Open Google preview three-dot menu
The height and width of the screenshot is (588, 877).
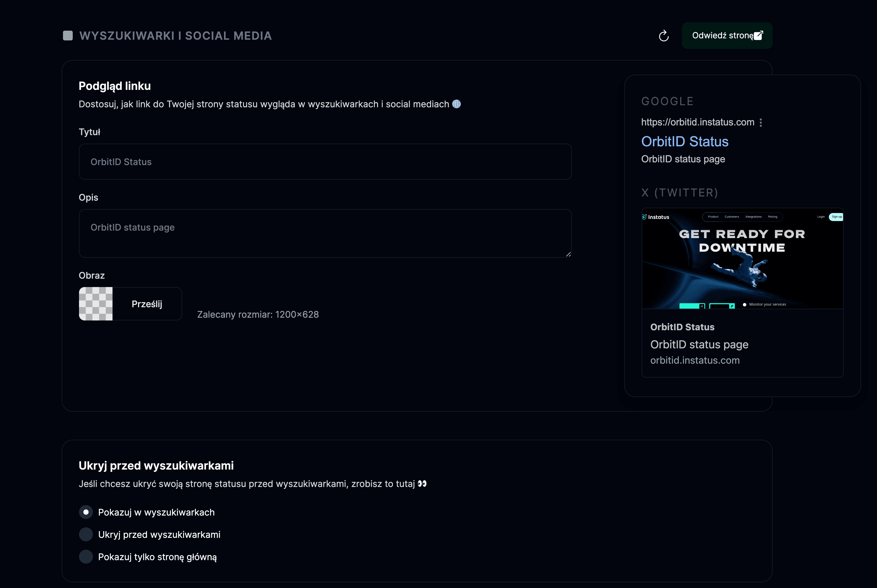(x=761, y=123)
